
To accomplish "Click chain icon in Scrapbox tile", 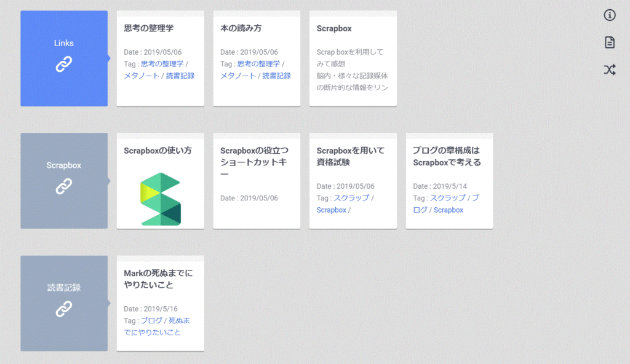I will pyautogui.click(x=64, y=186).
